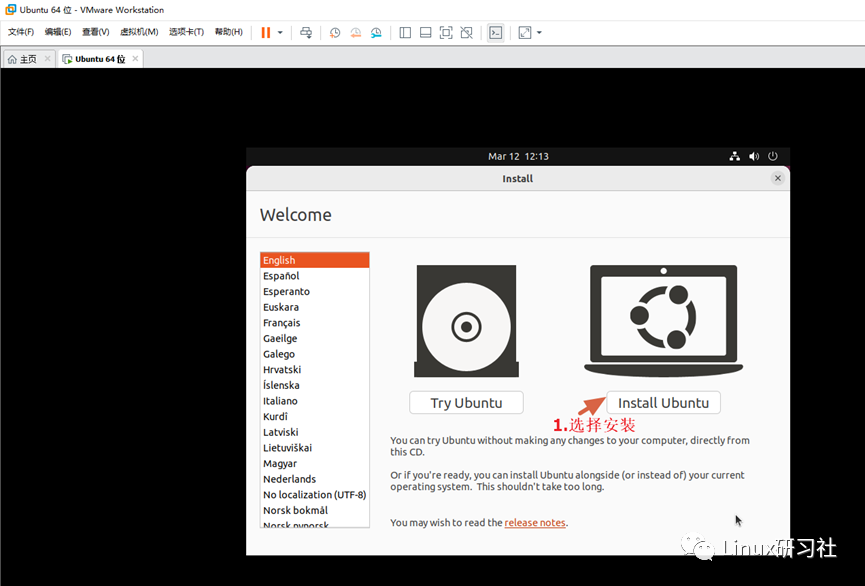Viewport: 865px width, 586px height.
Task: Open the 虚拟机(M) menu
Action: (139, 32)
